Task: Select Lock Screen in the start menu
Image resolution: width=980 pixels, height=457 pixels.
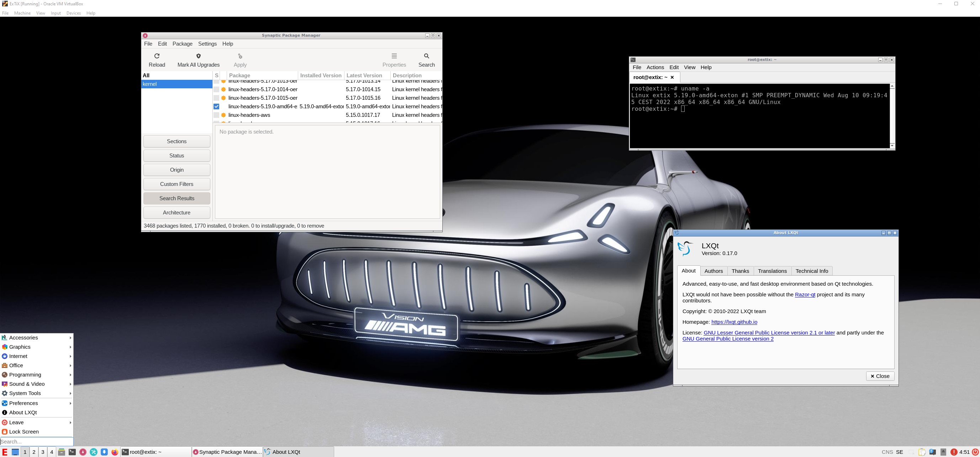Action: (x=37, y=432)
